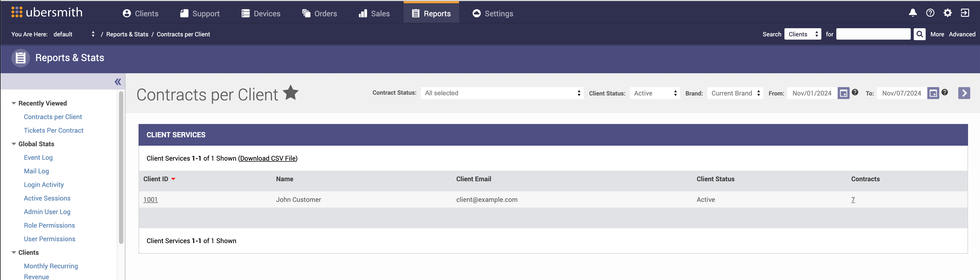Image resolution: width=980 pixels, height=280 pixels.
Task: Click the gear settings icon at top right
Action: click(947, 13)
